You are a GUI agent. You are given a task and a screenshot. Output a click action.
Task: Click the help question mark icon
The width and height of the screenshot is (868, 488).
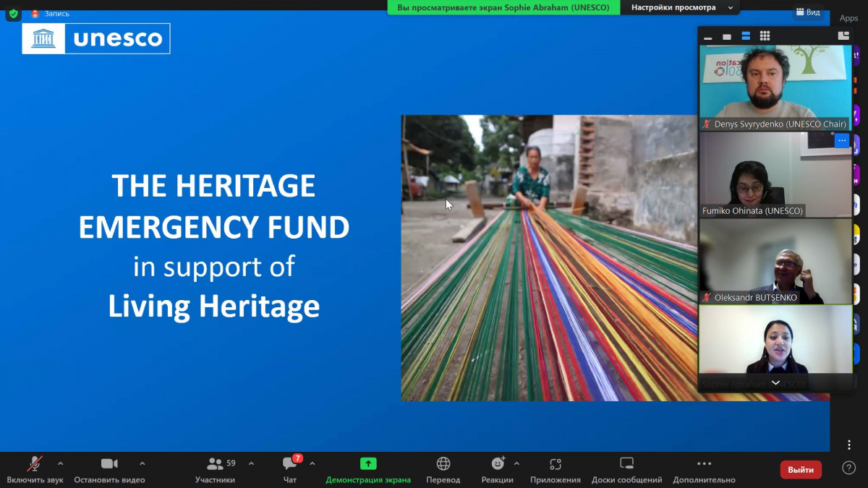[x=849, y=468]
